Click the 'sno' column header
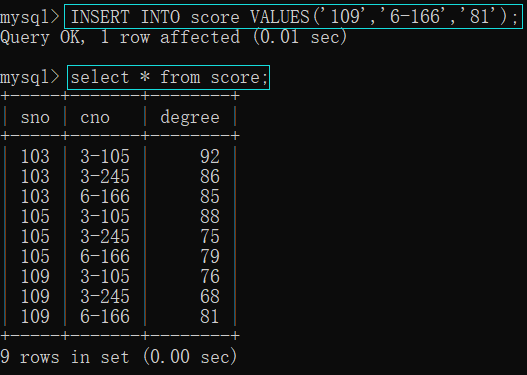The width and height of the screenshot is (527, 375). click(35, 118)
